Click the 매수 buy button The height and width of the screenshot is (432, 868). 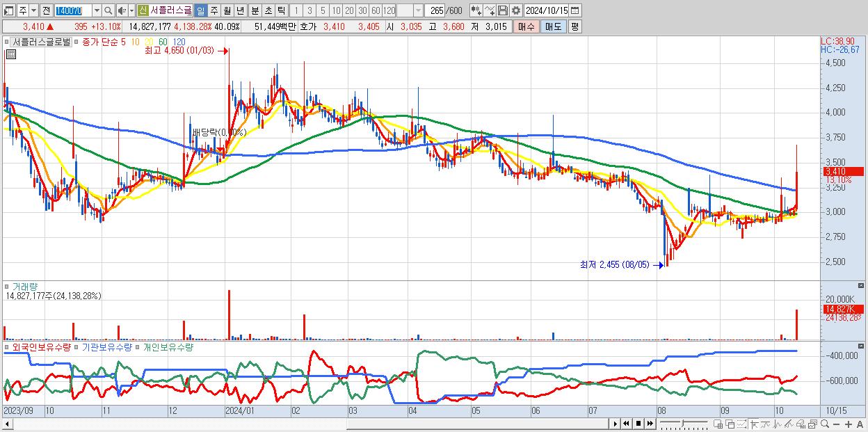[526, 26]
